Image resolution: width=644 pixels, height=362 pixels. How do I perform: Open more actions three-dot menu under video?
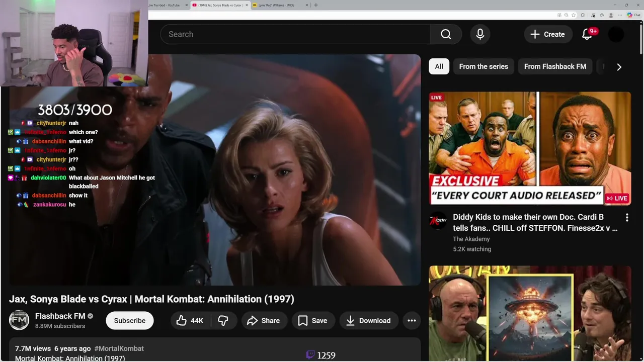[412, 320]
